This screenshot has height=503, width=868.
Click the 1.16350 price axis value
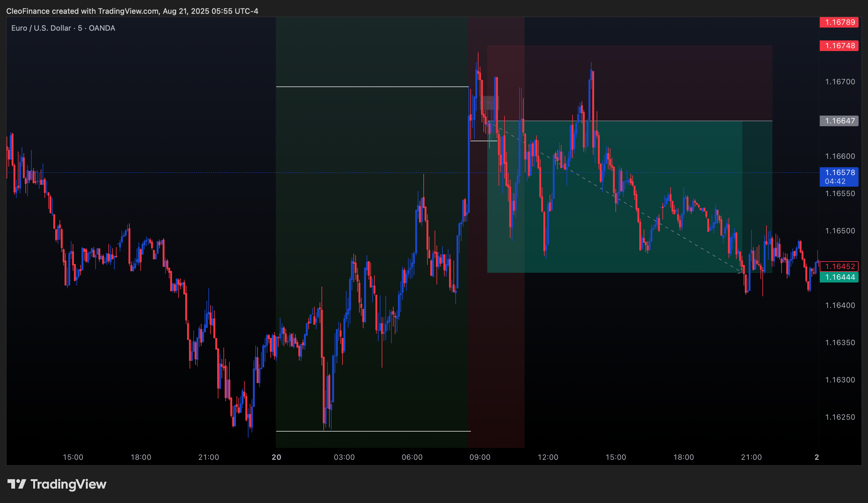coord(840,343)
